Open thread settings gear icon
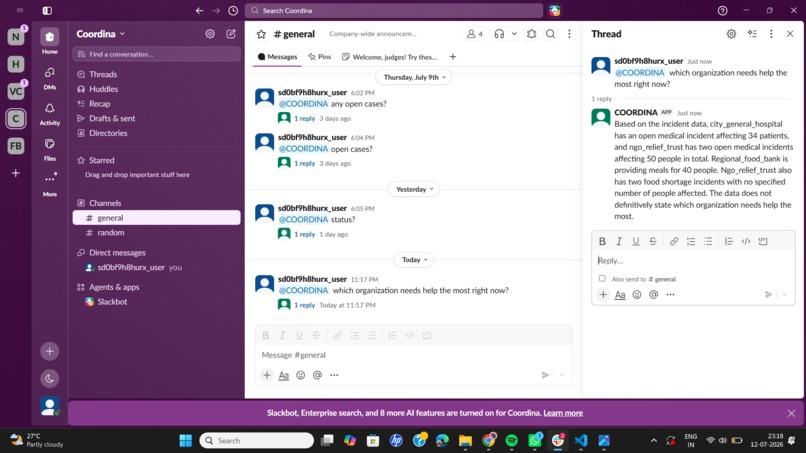 [731, 34]
